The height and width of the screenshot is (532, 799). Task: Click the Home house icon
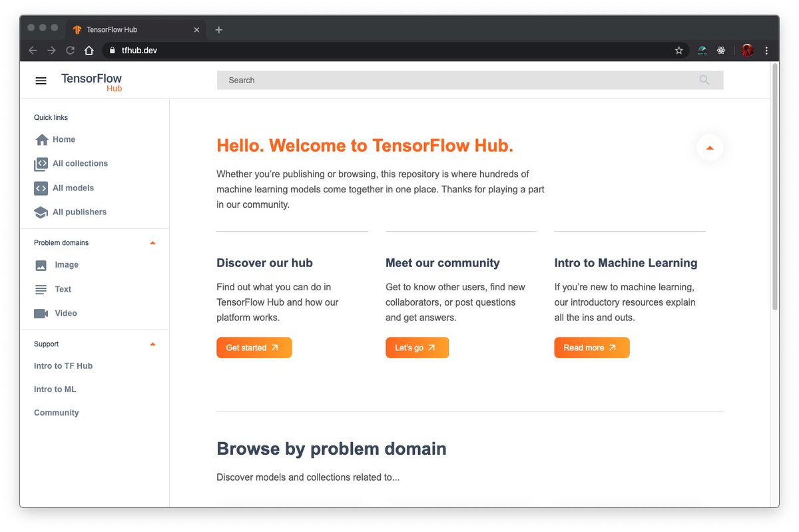(42, 140)
